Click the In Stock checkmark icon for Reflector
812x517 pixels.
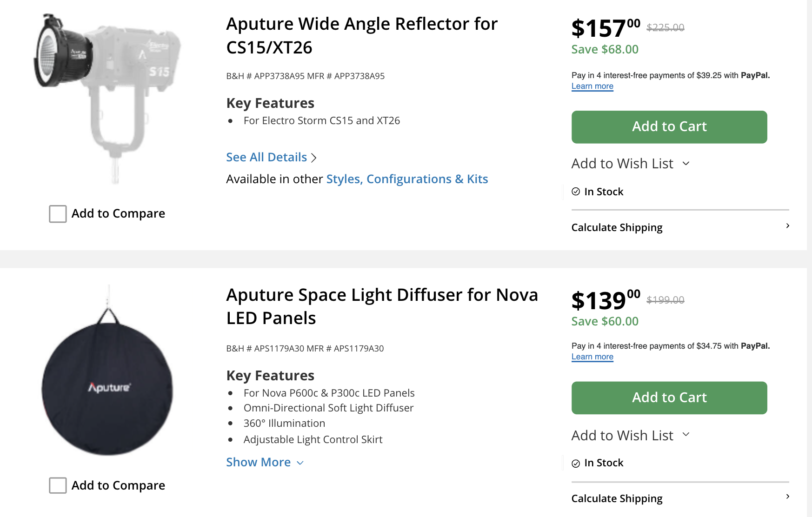click(x=576, y=192)
